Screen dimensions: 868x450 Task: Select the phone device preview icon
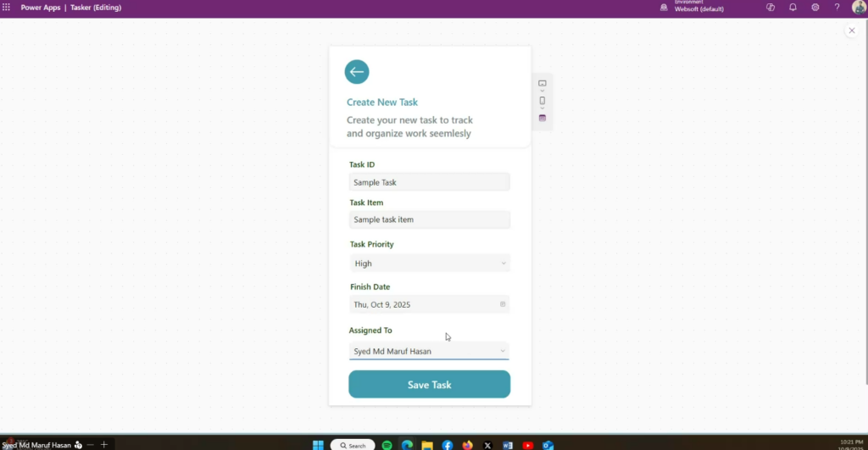tap(542, 101)
